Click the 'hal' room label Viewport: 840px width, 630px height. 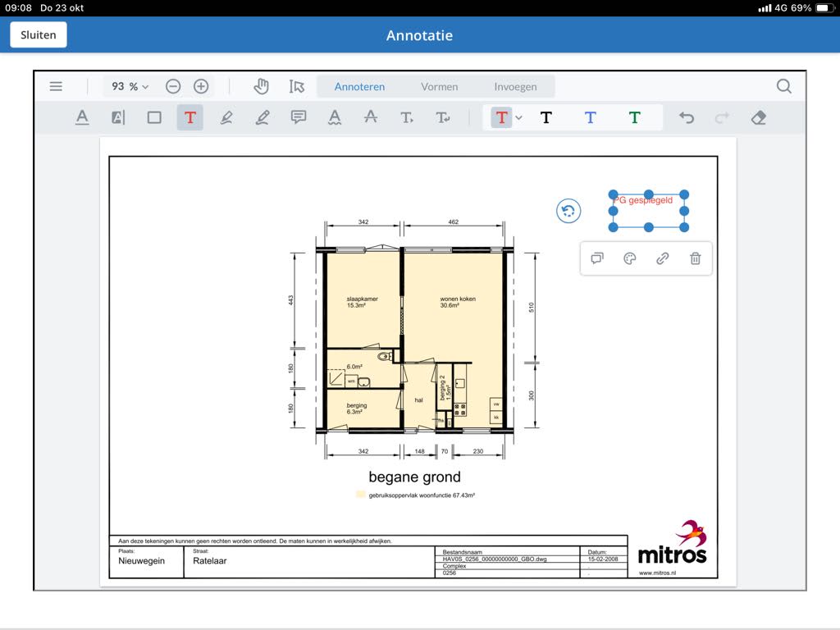[419, 400]
